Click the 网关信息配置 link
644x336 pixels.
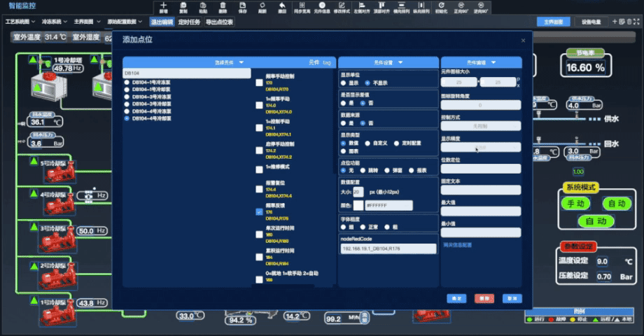click(x=458, y=245)
